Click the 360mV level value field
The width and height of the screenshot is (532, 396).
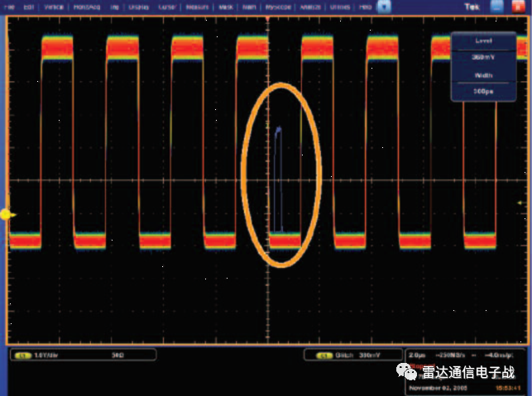(x=483, y=57)
